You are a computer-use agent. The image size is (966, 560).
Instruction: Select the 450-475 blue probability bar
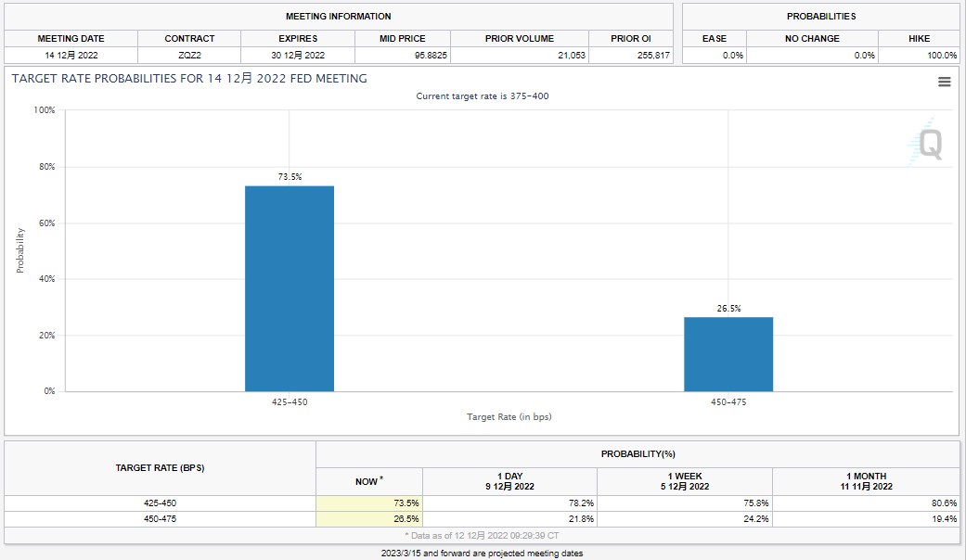pos(728,354)
